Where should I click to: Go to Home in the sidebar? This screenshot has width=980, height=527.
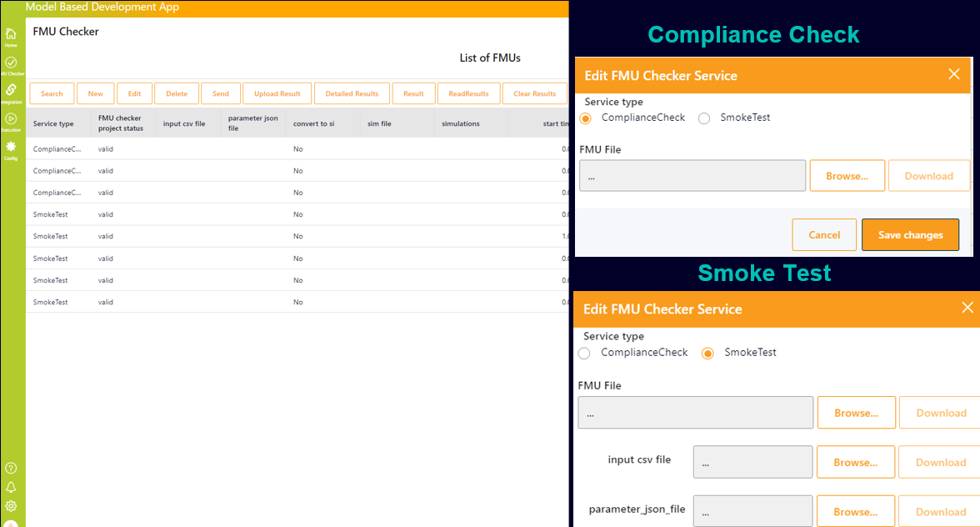click(11, 36)
